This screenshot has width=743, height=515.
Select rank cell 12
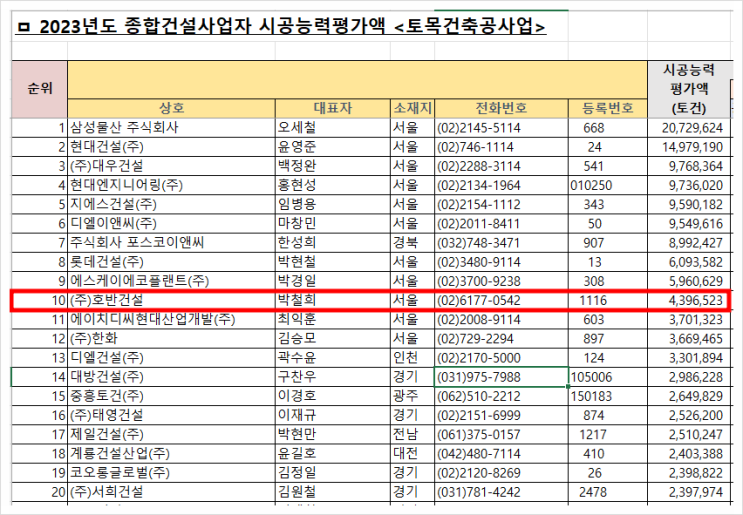tap(40, 339)
